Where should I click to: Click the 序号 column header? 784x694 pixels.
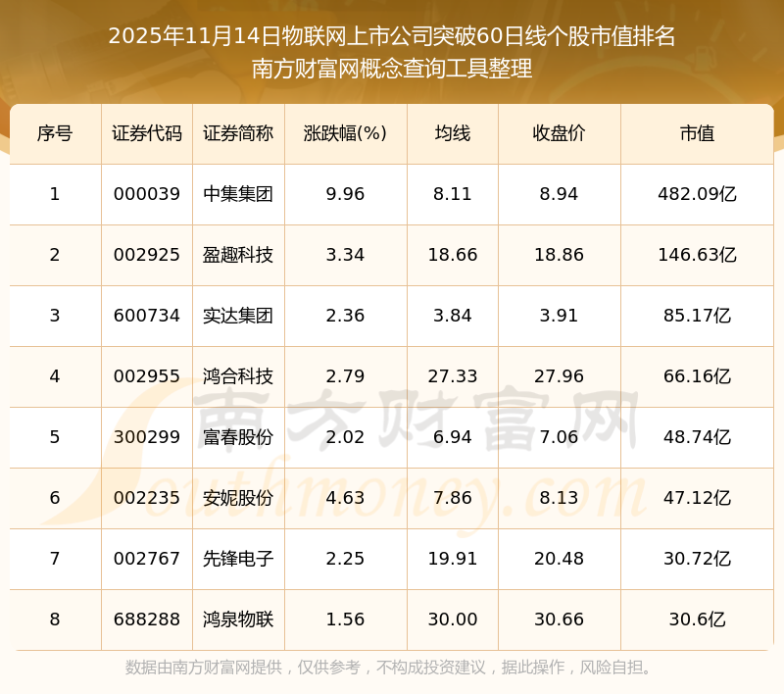coord(55,133)
